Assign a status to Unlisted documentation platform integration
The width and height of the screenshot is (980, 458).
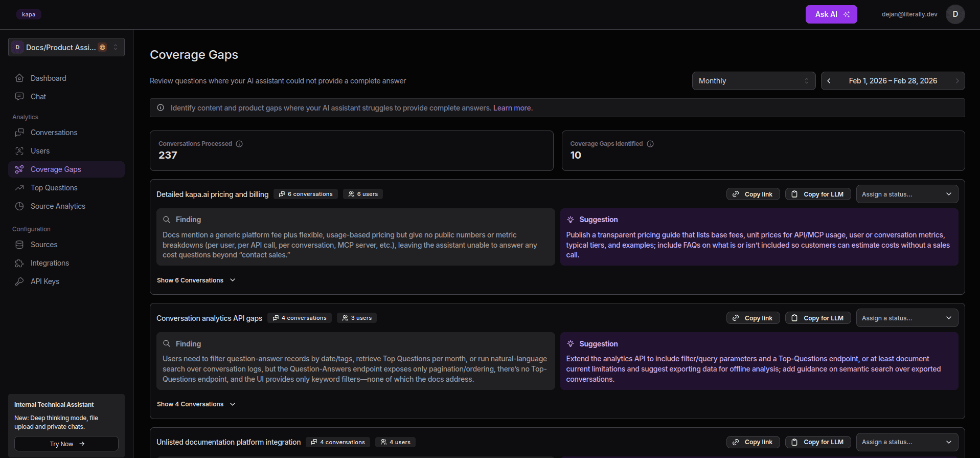click(x=907, y=442)
